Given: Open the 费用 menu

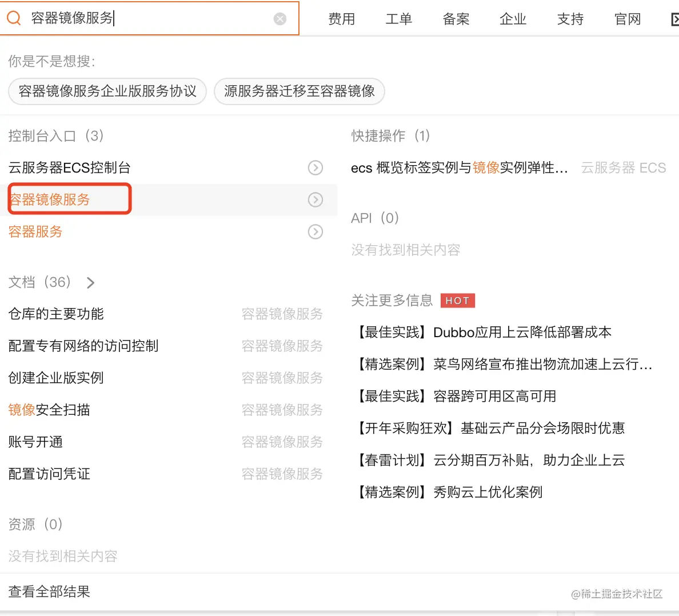Looking at the screenshot, I should pos(341,19).
